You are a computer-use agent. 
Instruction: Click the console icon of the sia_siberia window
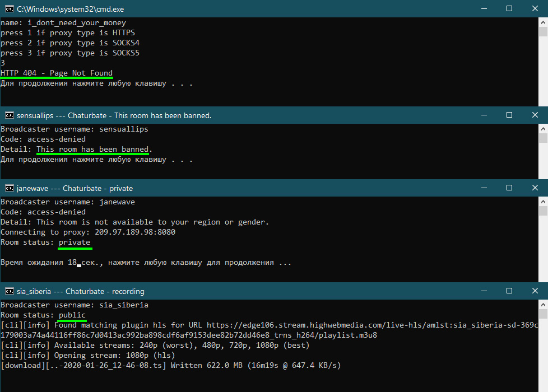10,291
